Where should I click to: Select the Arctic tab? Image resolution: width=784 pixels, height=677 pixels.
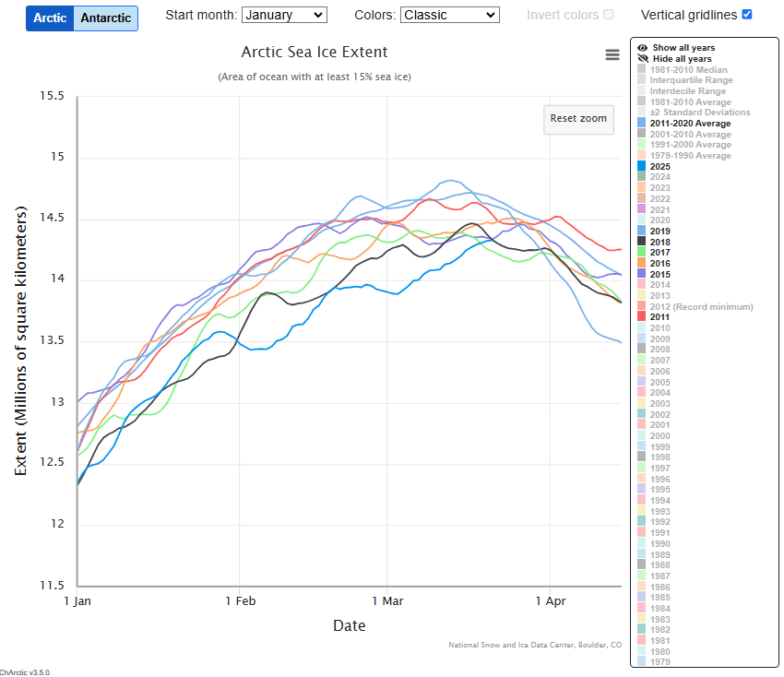(50, 18)
